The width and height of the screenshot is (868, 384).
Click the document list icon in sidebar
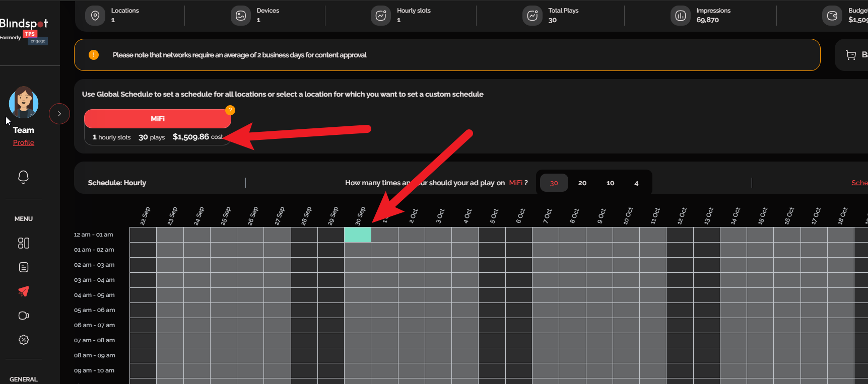[x=23, y=267]
